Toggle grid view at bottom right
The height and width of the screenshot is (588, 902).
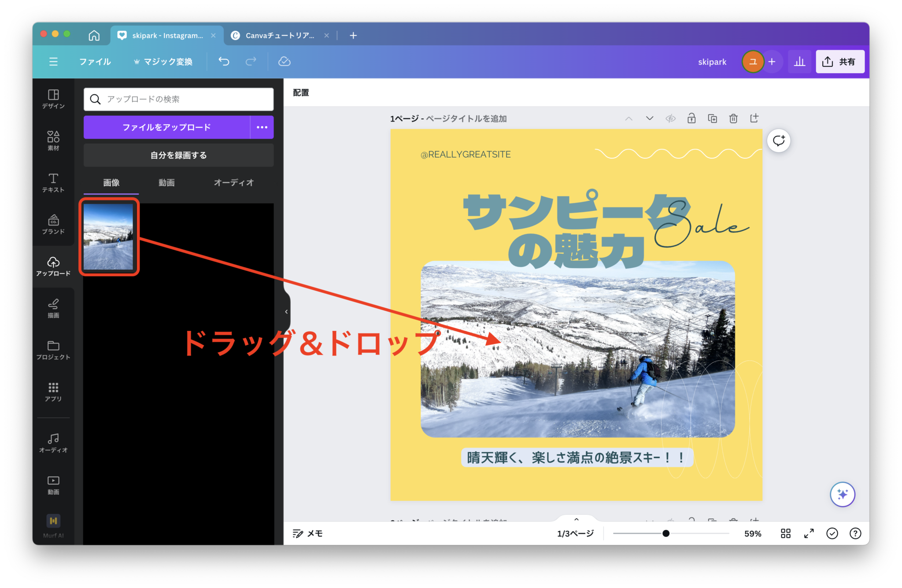point(785,533)
